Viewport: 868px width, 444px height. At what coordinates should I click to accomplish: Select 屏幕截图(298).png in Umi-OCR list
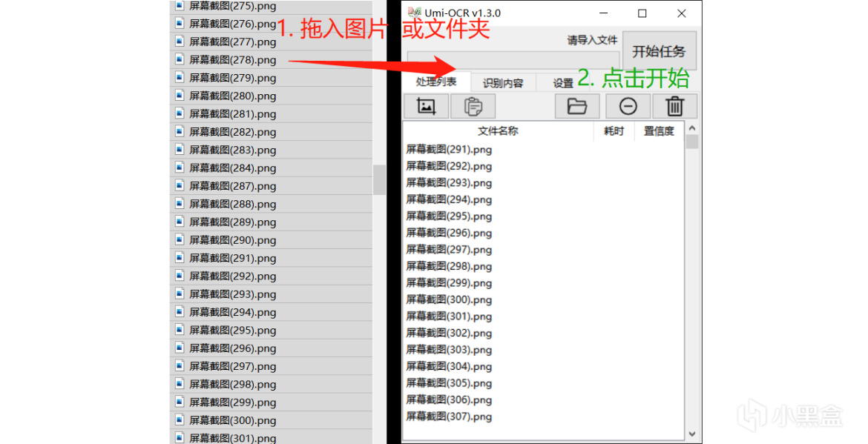[449, 266]
